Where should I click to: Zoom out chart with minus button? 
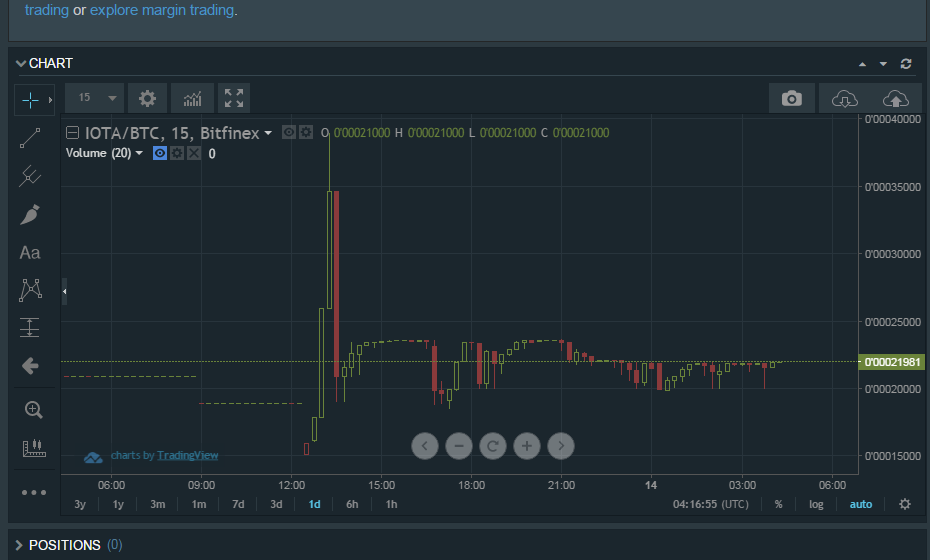(458, 446)
